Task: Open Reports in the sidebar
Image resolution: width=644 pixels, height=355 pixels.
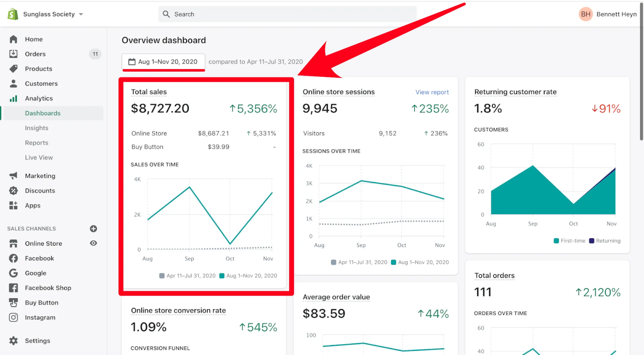Action: 37,143
